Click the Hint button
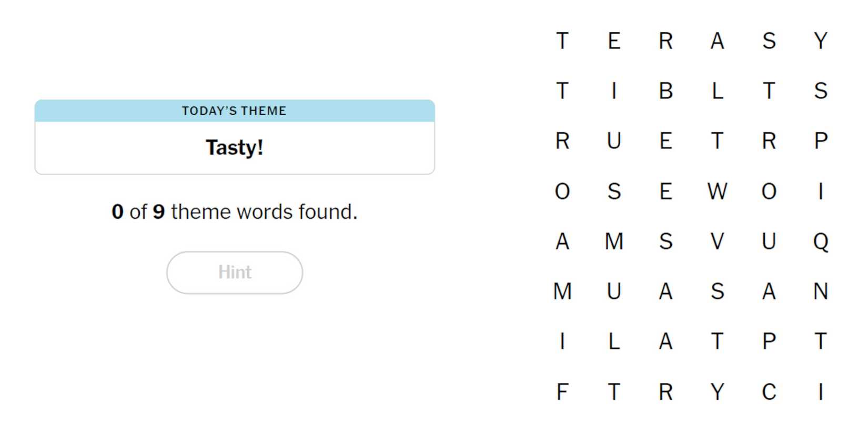 235,272
